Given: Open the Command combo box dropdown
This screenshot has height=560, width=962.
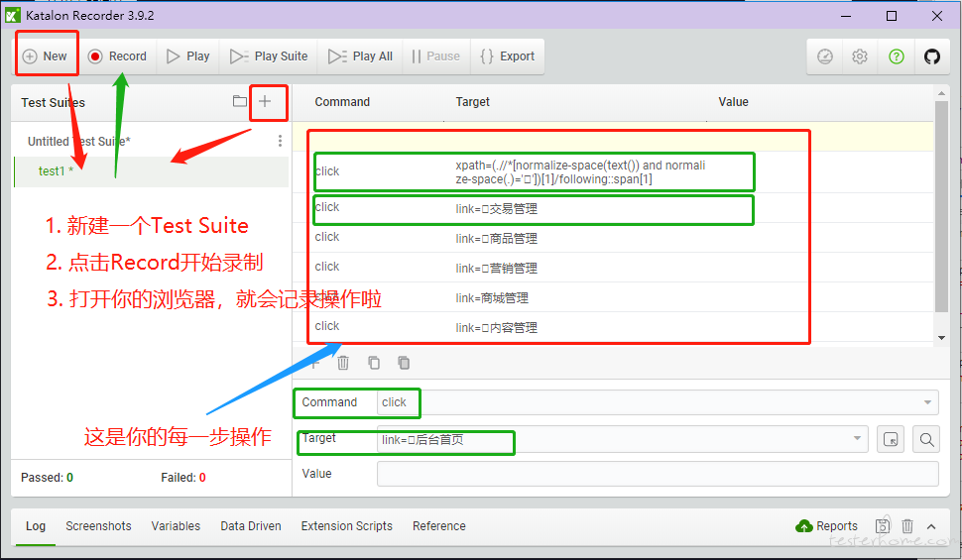Looking at the screenshot, I should point(927,402).
